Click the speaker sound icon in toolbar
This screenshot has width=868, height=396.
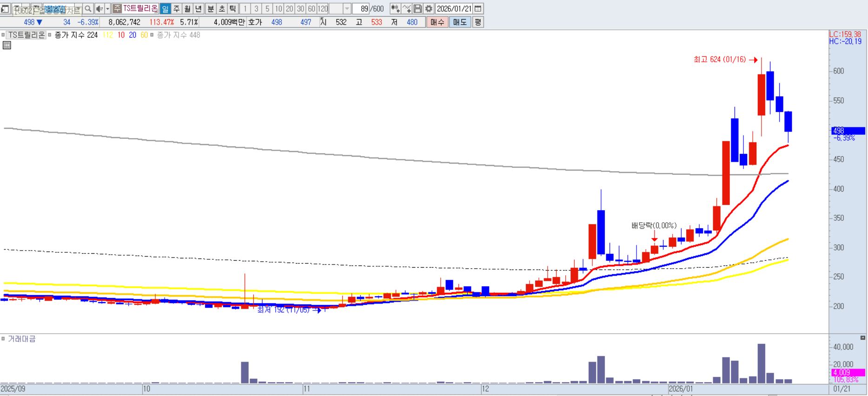coord(99,9)
